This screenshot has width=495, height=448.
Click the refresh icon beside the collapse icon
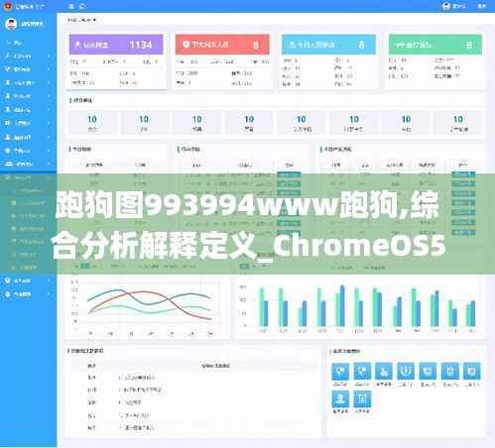point(82,6)
